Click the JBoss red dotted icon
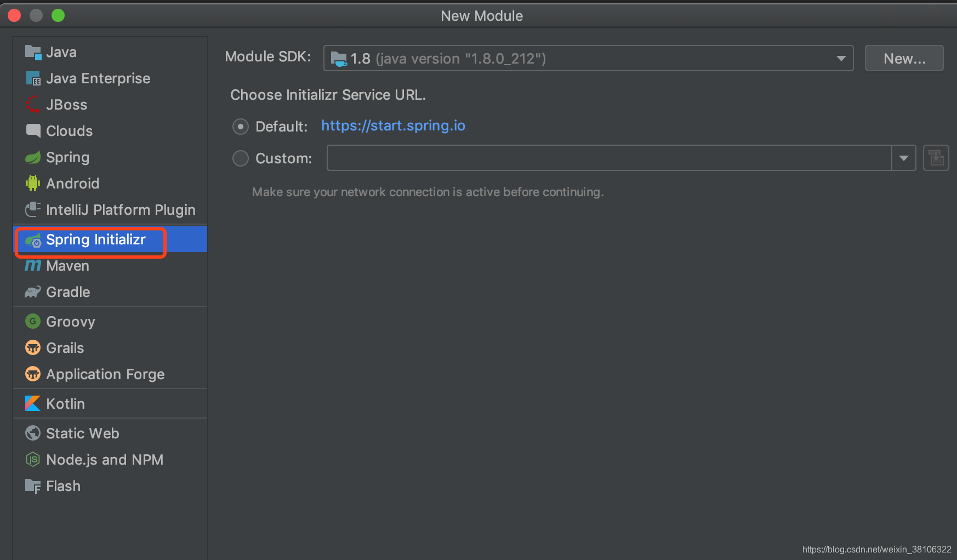Screen dimensions: 957x560 (x=33, y=105)
